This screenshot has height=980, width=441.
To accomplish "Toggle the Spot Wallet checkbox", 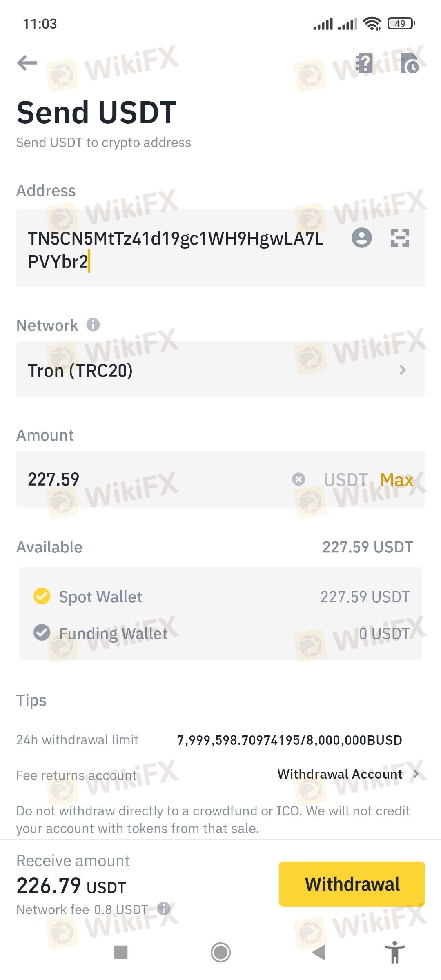I will 42,596.
